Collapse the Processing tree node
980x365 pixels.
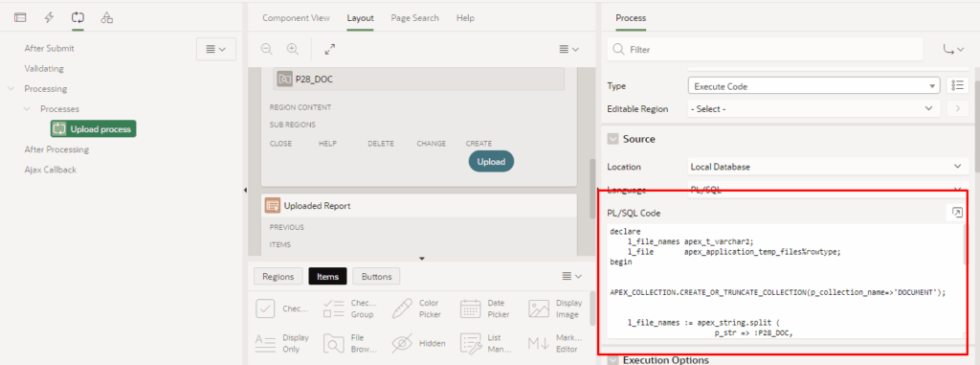click(x=11, y=89)
